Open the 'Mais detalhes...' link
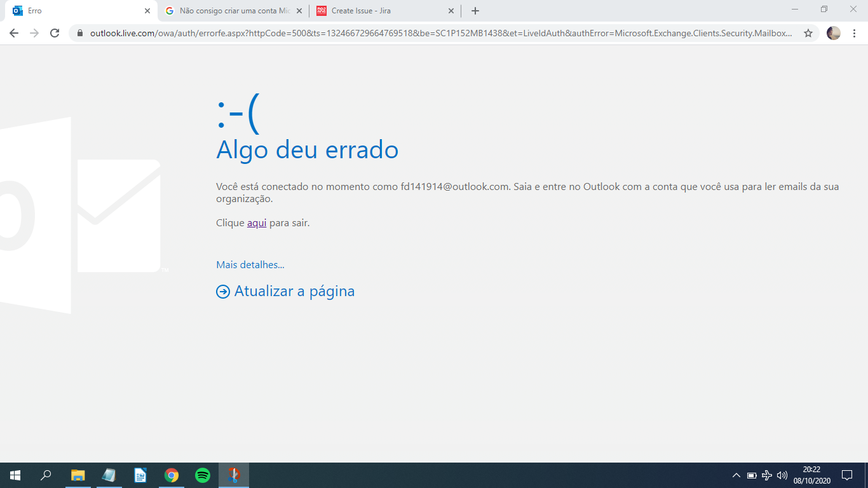Screen dimensions: 868x488 pos(250,264)
